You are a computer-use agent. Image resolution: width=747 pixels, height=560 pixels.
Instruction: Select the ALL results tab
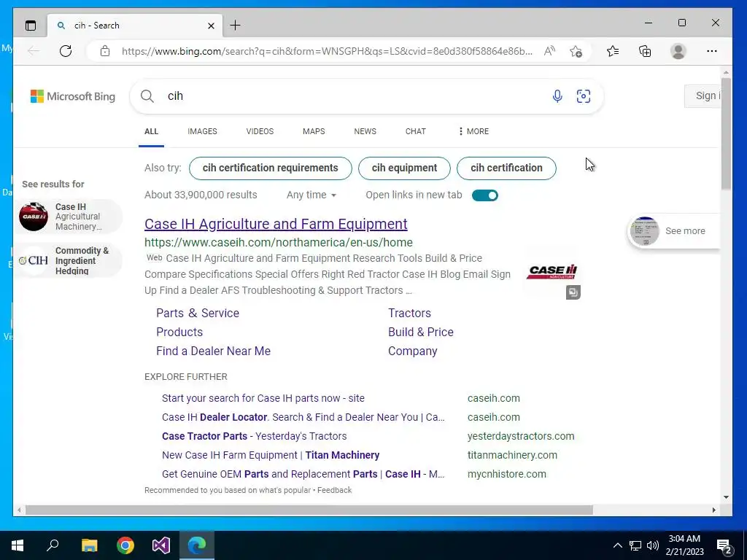pyautogui.click(x=151, y=131)
